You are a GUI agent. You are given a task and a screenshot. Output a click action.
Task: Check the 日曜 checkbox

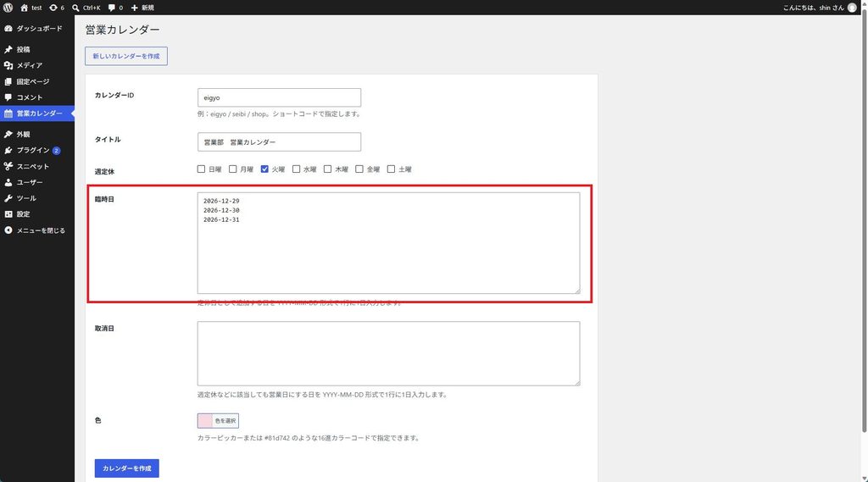click(201, 169)
